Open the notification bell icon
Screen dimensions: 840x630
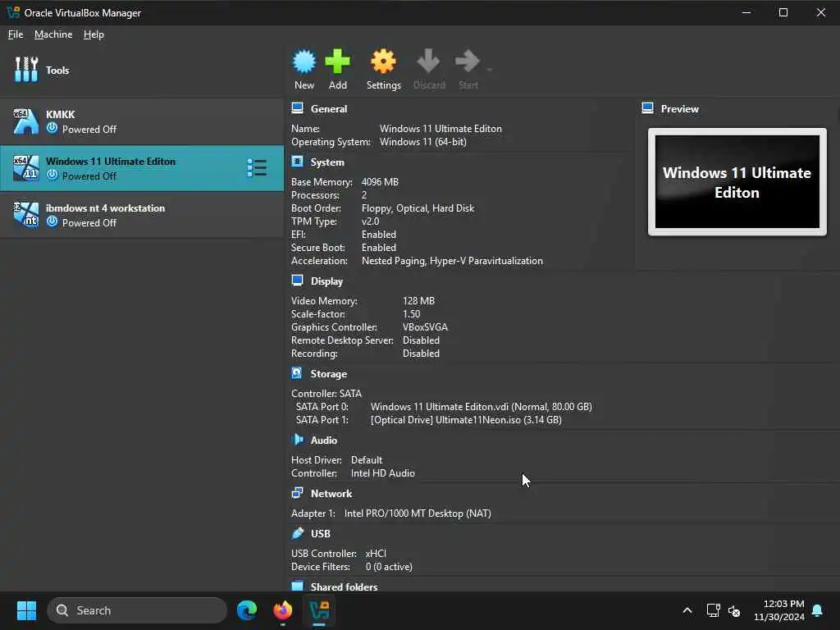pyautogui.click(x=818, y=610)
